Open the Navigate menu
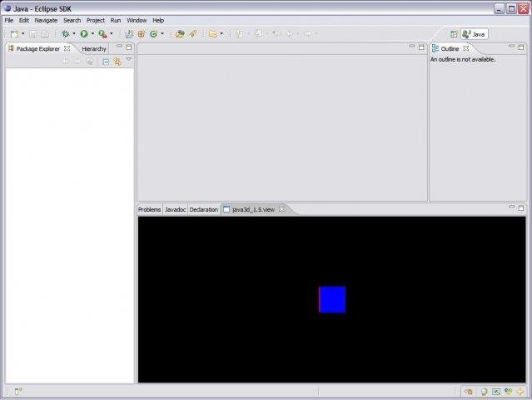The image size is (532, 400). pyautogui.click(x=46, y=20)
